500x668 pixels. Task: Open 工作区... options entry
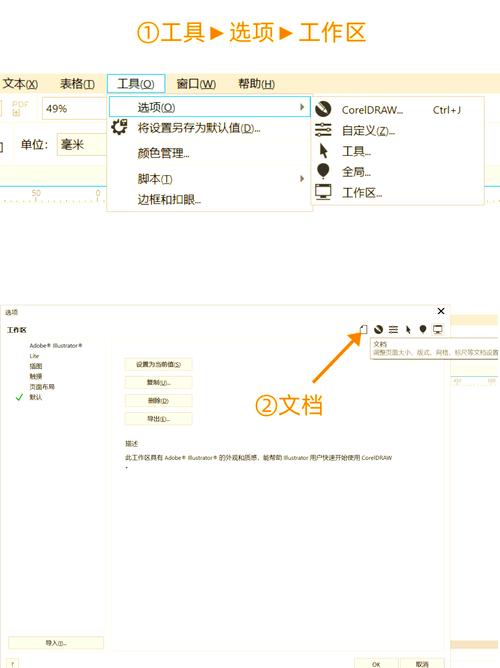[362, 193]
